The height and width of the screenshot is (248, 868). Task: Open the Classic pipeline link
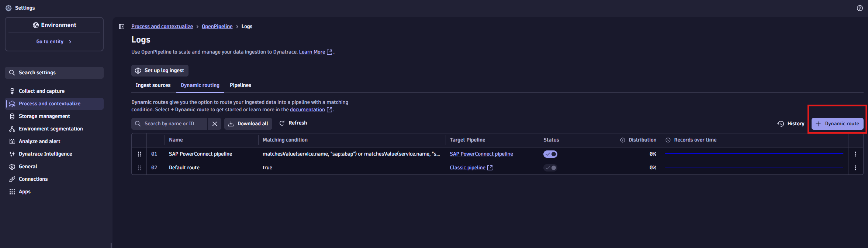coord(467,168)
